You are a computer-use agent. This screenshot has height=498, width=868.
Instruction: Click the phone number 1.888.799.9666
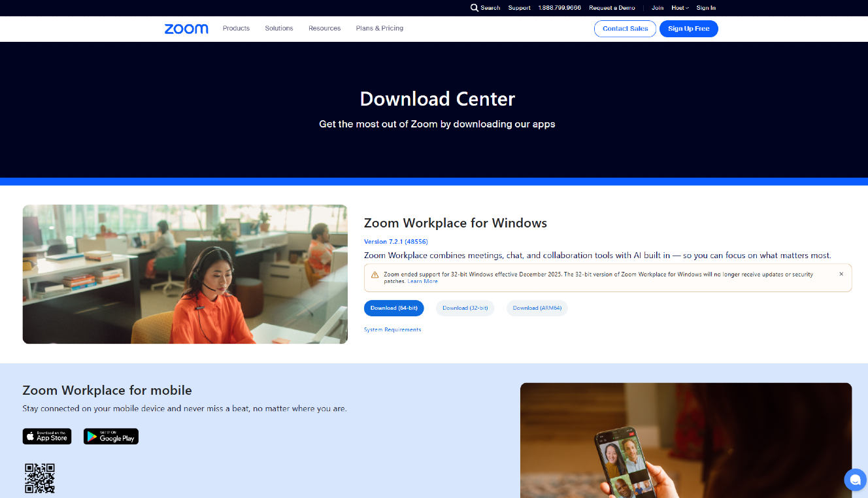(559, 8)
